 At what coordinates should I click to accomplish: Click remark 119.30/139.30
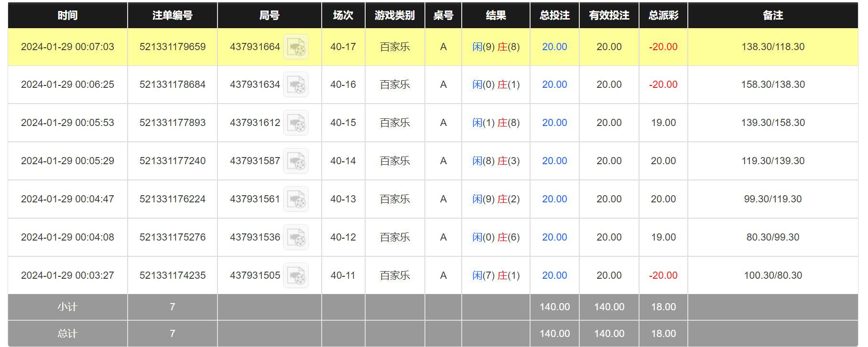[x=773, y=161]
